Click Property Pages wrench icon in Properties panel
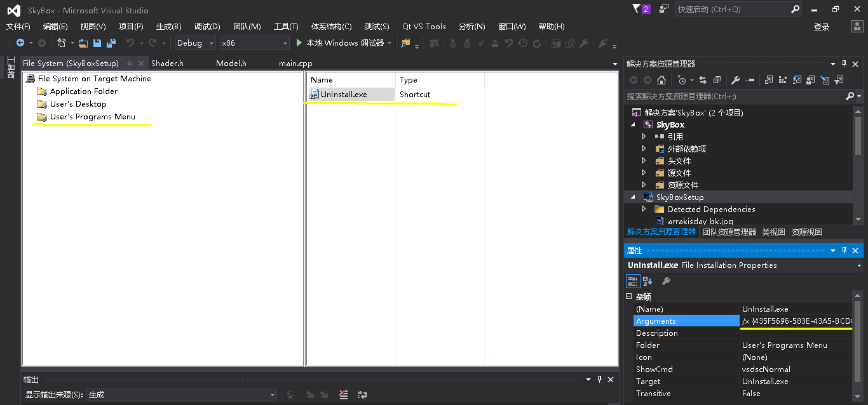Image resolution: width=868 pixels, height=405 pixels. coord(666,281)
